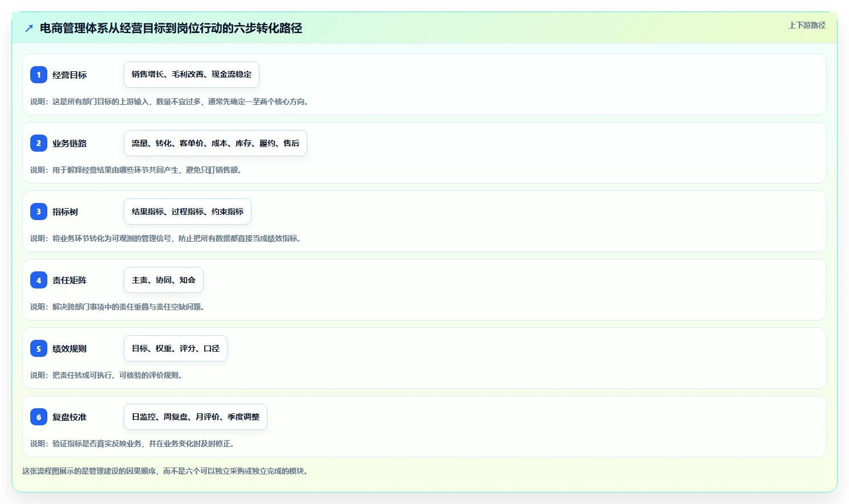Click the note 用于解释经营结果由哪些环节共同产生
Image resolution: width=849 pixels, height=504 pixels.
coord(116,170)
